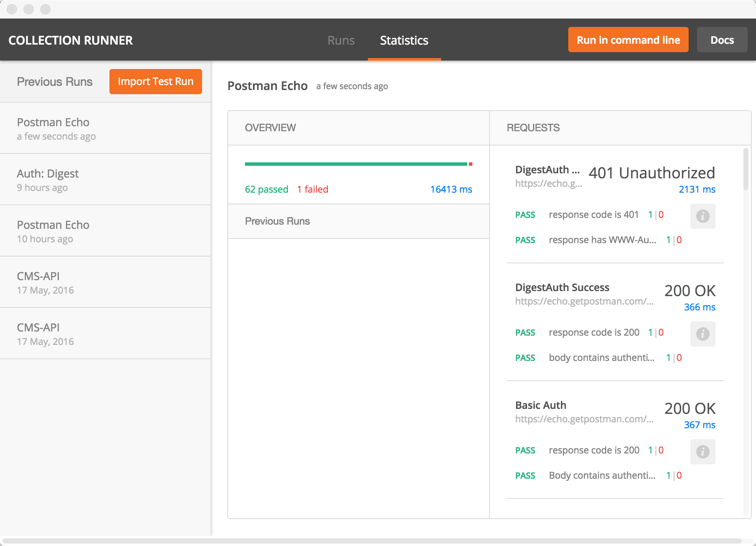The image size is (756, 546).
Task: Click the '200 OK' status of Basic Auth
Action: click(x=690, y=408)
